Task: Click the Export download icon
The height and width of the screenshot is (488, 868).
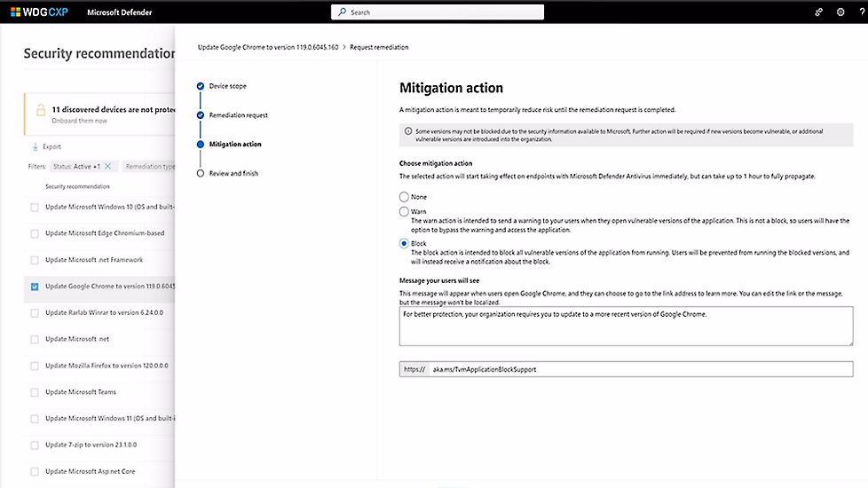Action: (x=35, y=146)
